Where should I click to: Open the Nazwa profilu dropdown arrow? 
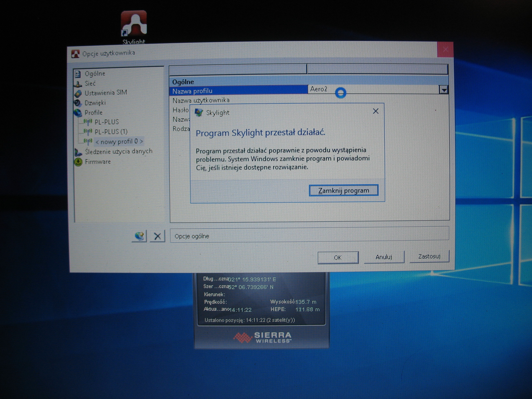[x=444, y=90]
